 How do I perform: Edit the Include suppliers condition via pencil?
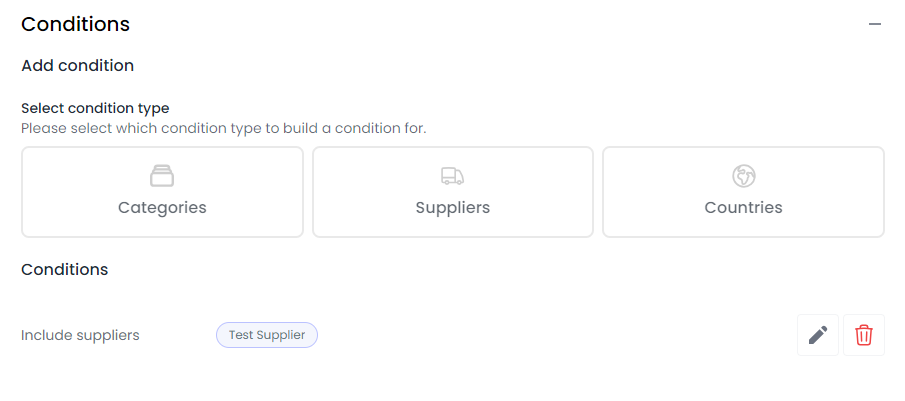pos(818,335)
